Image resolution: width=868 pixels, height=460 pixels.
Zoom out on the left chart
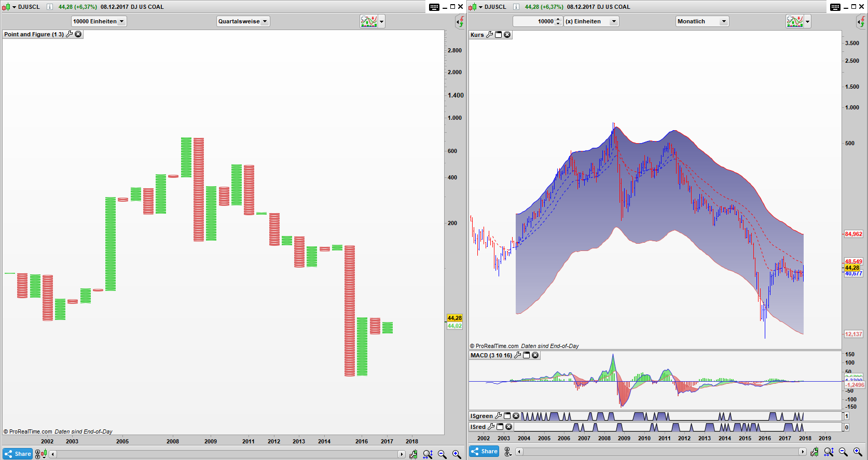point(442,454)
